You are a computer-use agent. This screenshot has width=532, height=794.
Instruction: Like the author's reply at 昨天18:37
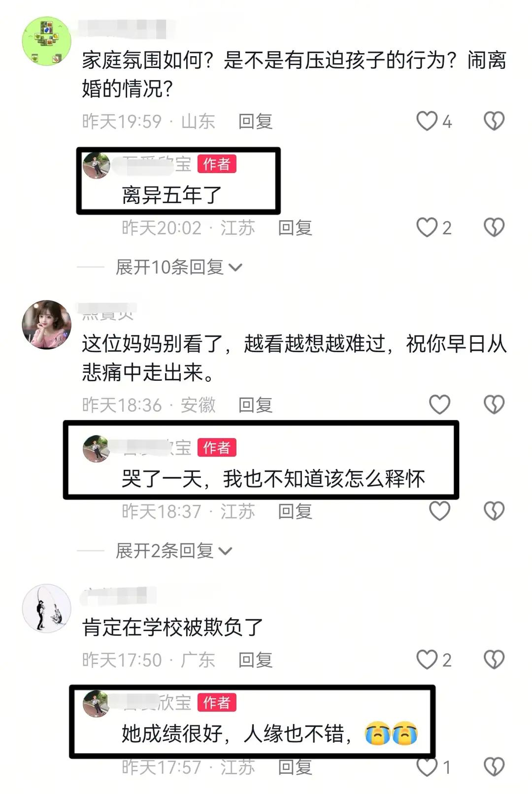click(x=439, y=511)
